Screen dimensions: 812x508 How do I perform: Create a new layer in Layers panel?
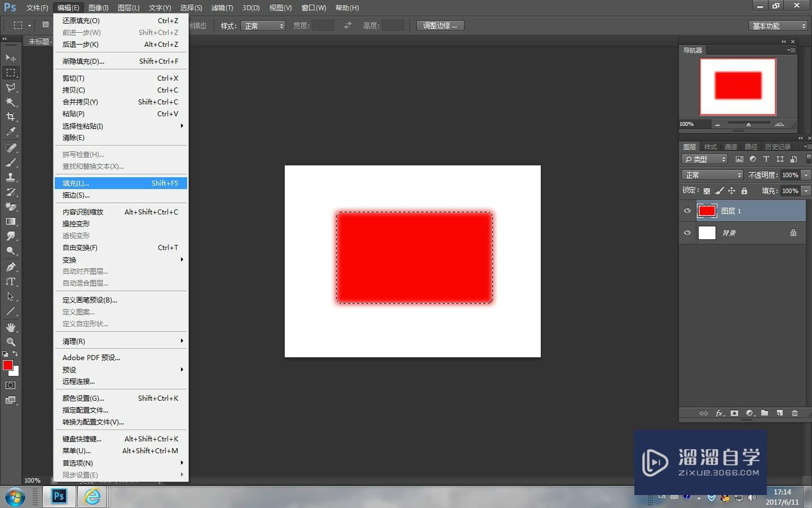click(x=779, y=413)
